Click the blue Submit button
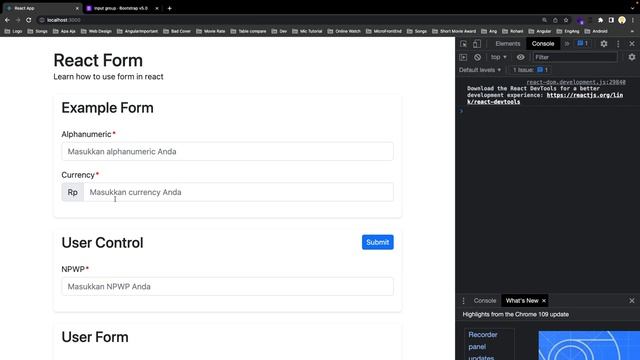The image size is (640, 360). (x=378, y=242)
